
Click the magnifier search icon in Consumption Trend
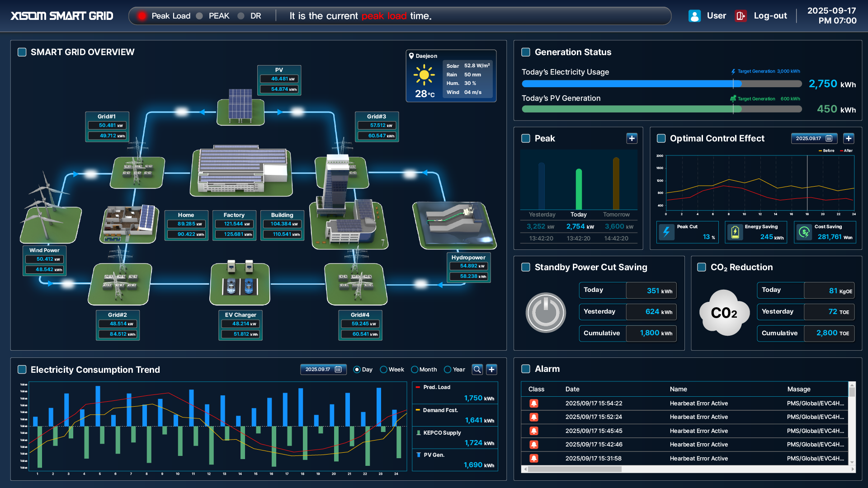(x=477, y=370)
